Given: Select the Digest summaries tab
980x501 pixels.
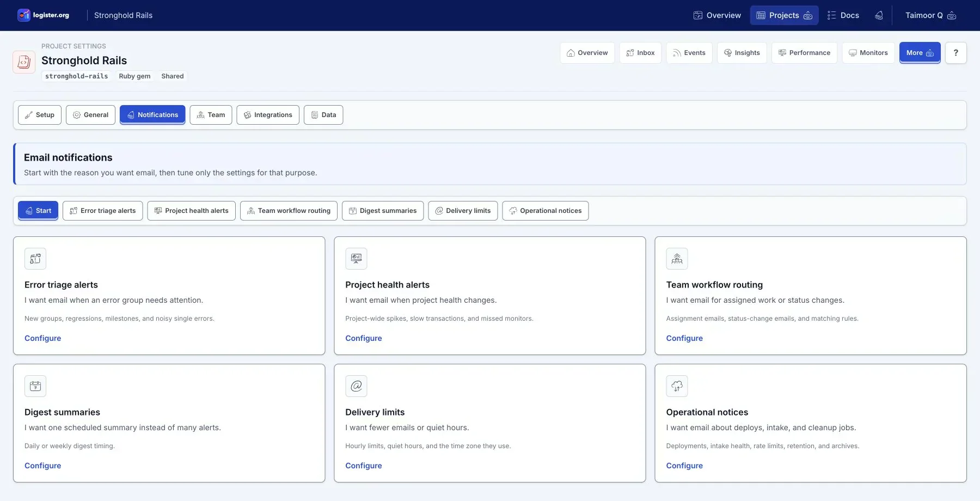Looking at the screenshot, I should [383, 211].
